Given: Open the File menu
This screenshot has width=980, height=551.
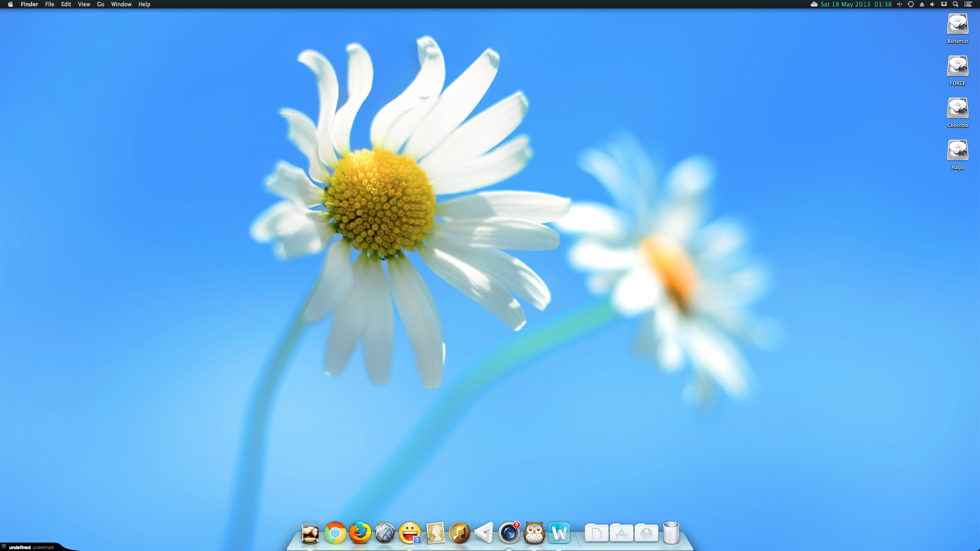Looking at the screenshot, I should (49, 4).
